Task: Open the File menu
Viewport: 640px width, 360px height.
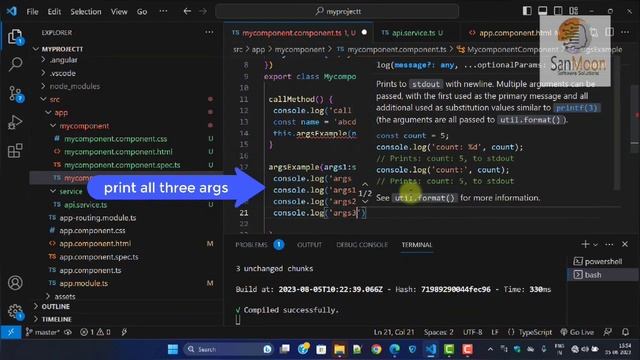Action: pos(32,12)
